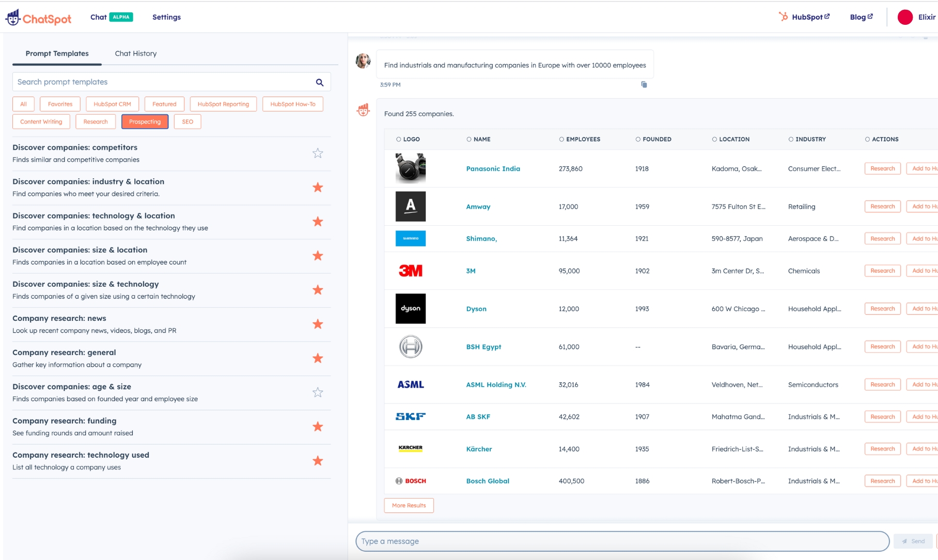Click the BSH Egypt logo thumbnail

tap(411, 347)
